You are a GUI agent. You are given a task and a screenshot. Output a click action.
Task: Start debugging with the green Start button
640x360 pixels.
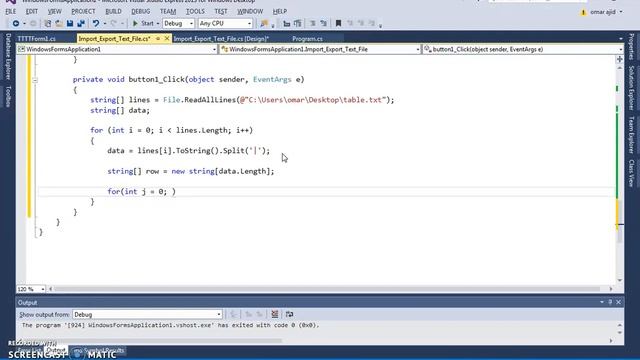click(143, 24)
